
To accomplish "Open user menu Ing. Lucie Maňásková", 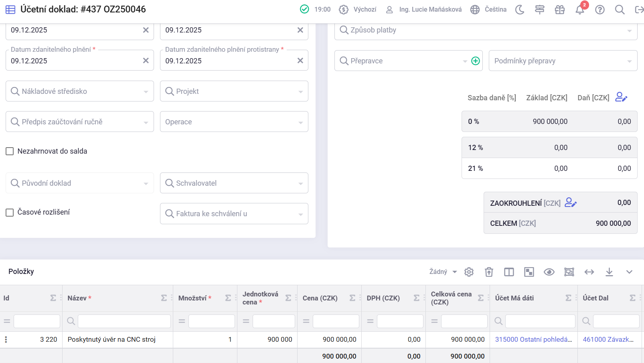I will pyautogui.click(x=423, y=10).
